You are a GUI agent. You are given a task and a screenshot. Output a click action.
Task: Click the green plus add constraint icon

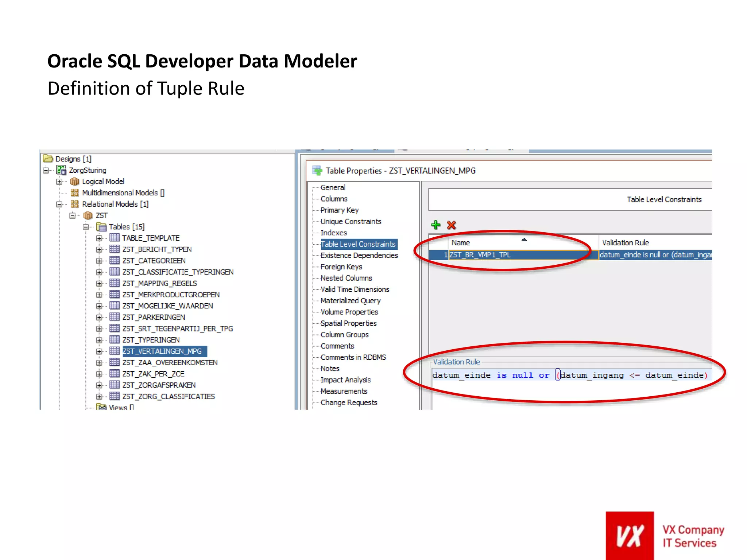[436, 225]
